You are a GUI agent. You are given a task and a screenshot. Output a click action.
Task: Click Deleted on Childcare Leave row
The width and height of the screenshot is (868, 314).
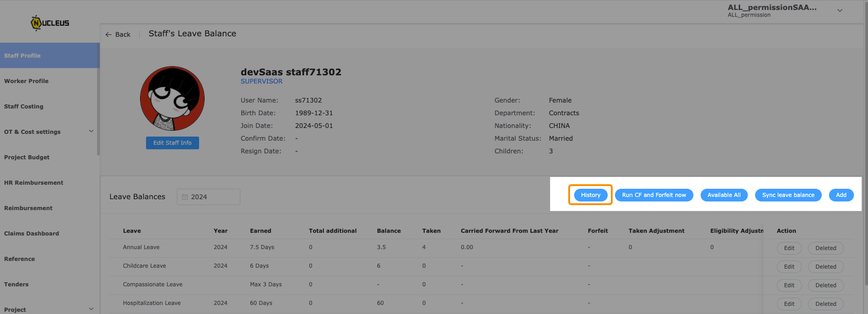point(826,267)
